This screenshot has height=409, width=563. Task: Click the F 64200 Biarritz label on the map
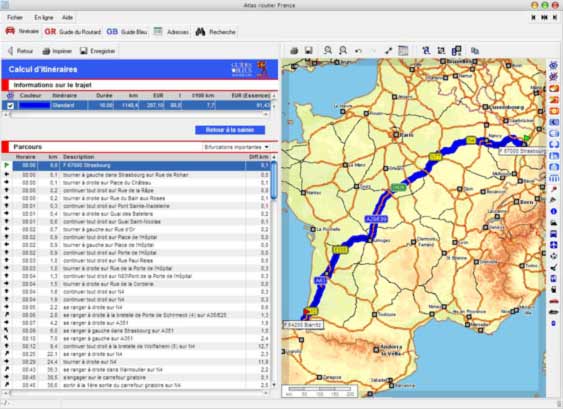click(303, 325)
